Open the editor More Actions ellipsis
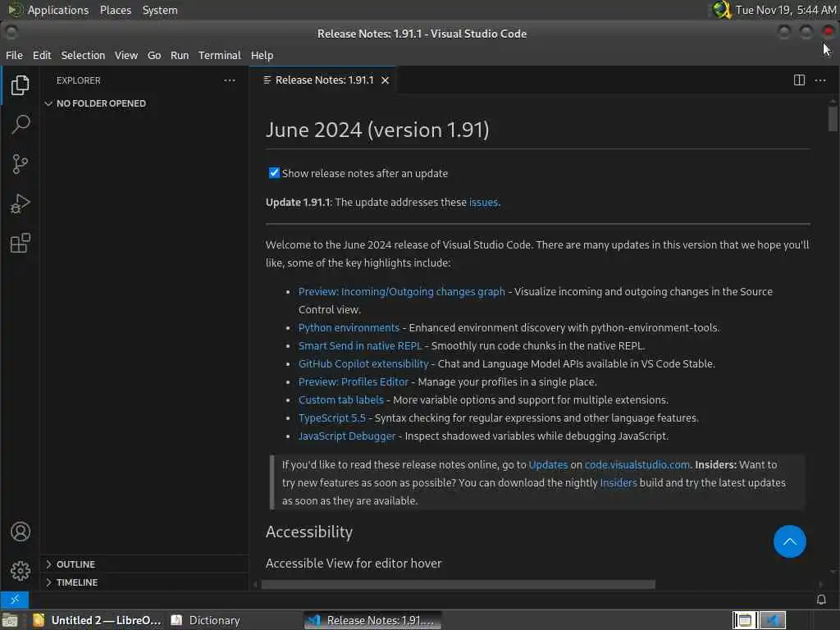Screen dimensions: 840x630 click(x=820, y=80)
